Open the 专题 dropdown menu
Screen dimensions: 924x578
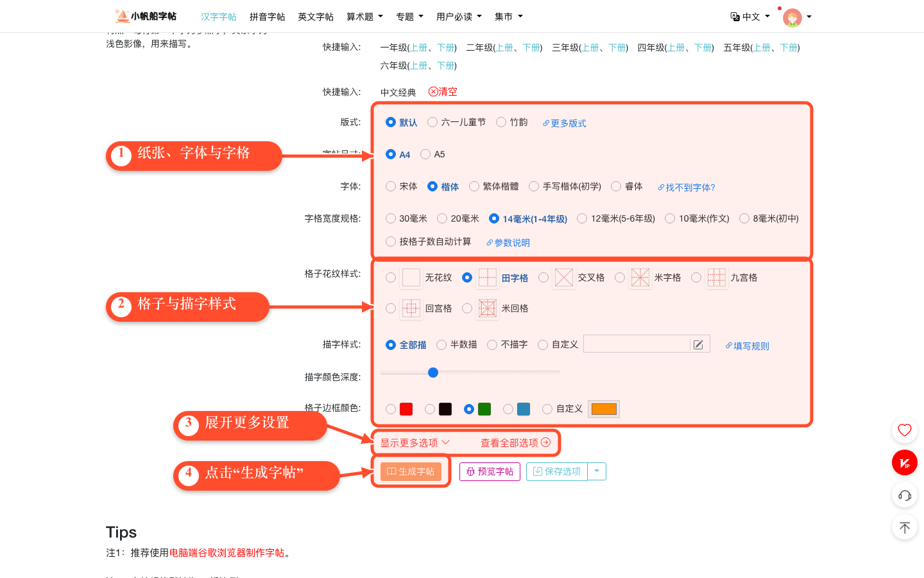coord(409,17)
